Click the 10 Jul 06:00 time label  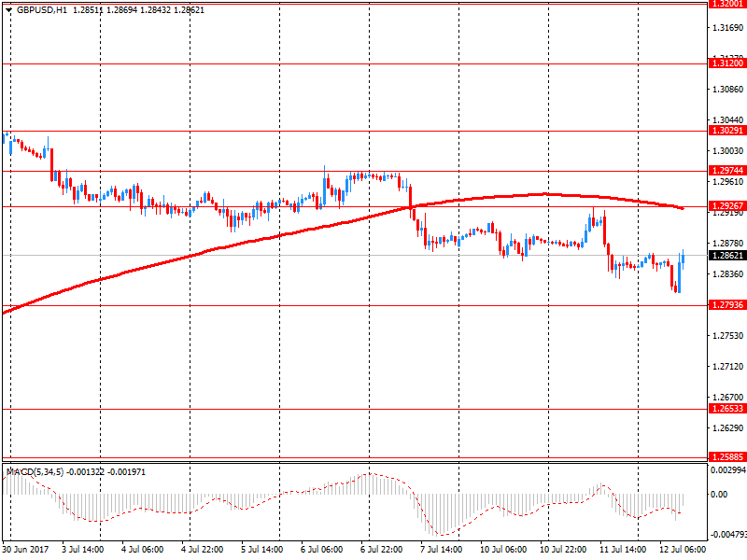pos(503,549)
